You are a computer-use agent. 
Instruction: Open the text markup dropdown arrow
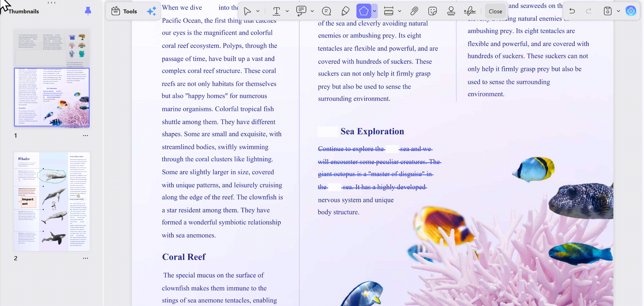coord(287,11)
